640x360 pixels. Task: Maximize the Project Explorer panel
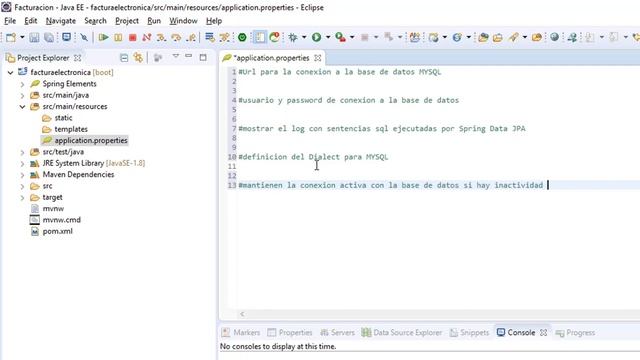pos(203,58)
